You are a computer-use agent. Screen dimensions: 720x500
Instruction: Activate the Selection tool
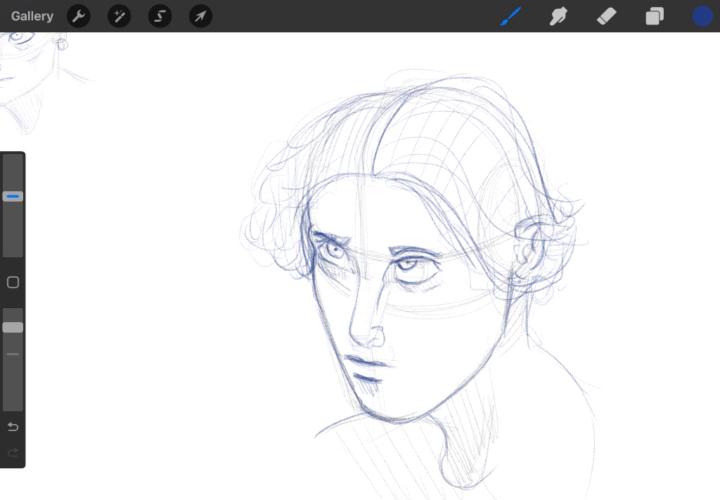click(160, 16)
